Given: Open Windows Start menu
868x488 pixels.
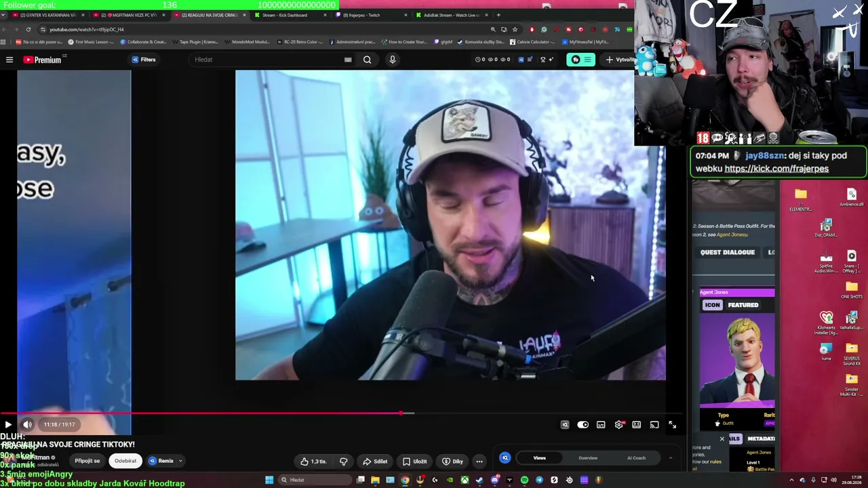Looking at the screenshot, I should 269,481.
